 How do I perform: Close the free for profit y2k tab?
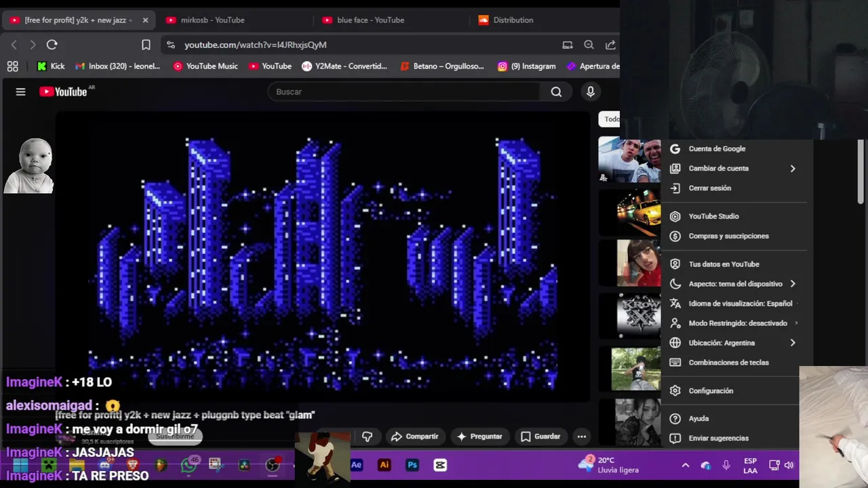[145, 20]
